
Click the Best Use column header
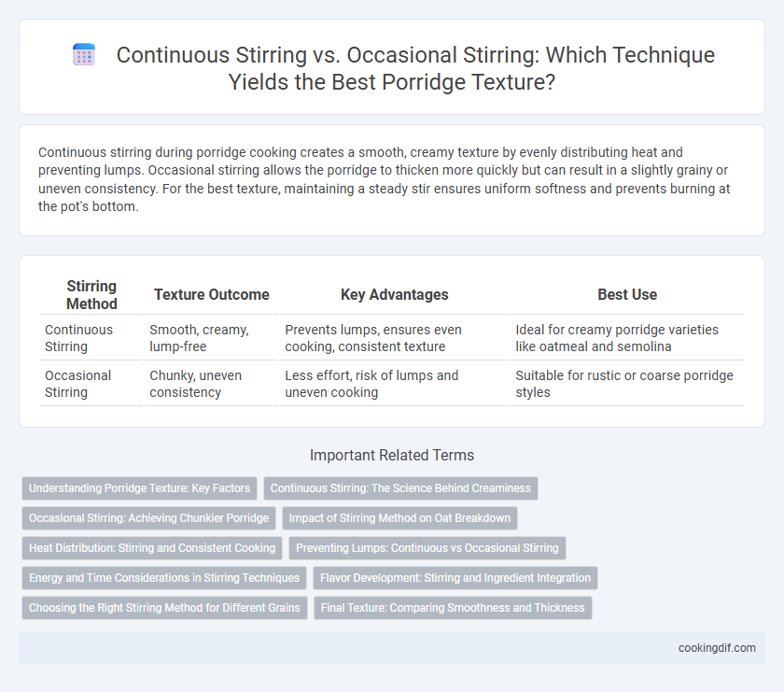coord(627,295)
